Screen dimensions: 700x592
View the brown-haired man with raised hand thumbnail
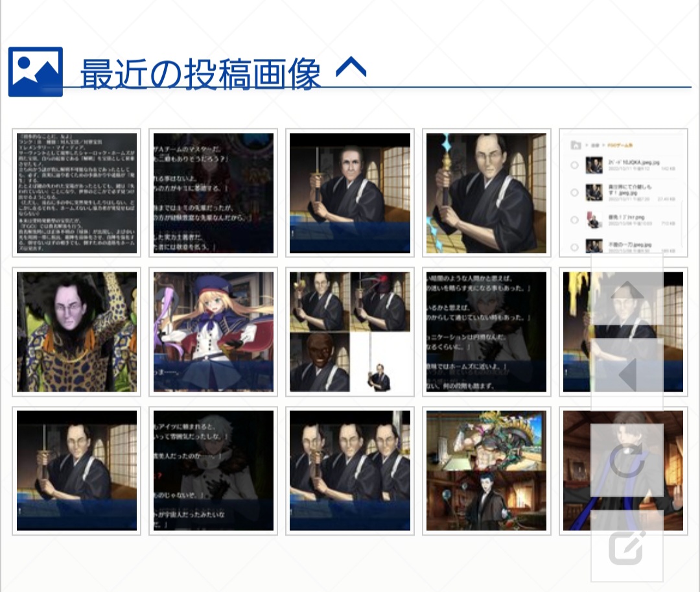tap(576, 471)
